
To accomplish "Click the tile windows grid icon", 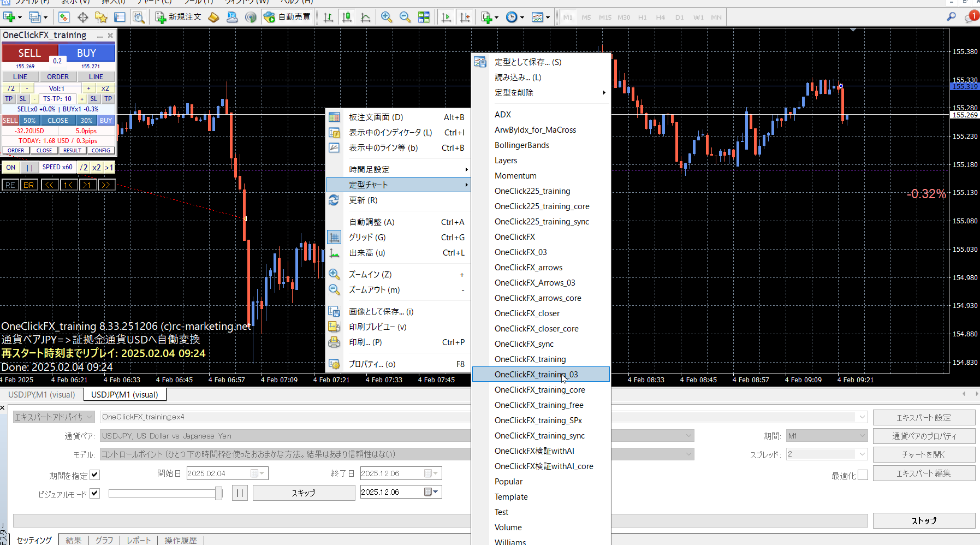I will (424, 17).
